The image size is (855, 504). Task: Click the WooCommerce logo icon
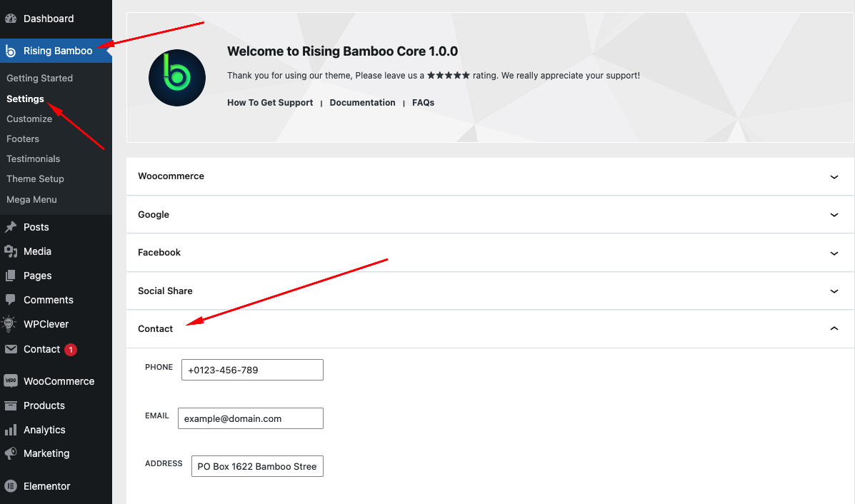point(11,381)
